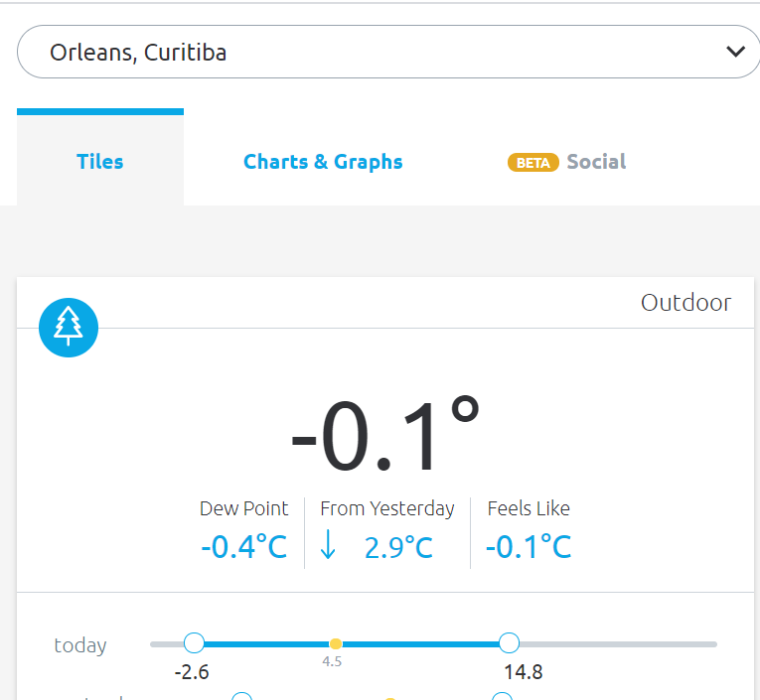
Task: Switch to the Tiles tab
Action: (x=100, y=162)
